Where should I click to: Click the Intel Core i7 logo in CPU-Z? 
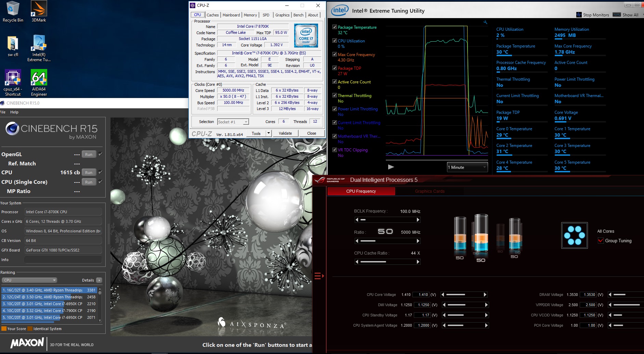[306, 36]
